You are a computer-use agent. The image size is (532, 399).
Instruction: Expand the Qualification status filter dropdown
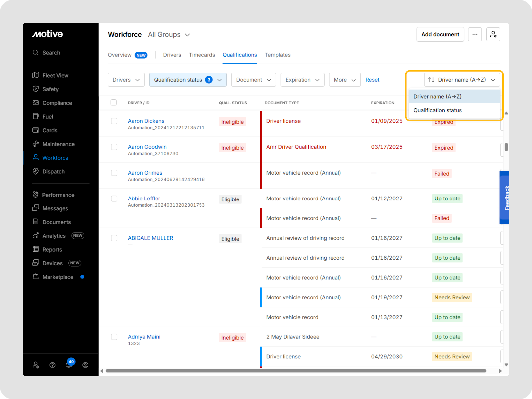[x=188, y=80]
